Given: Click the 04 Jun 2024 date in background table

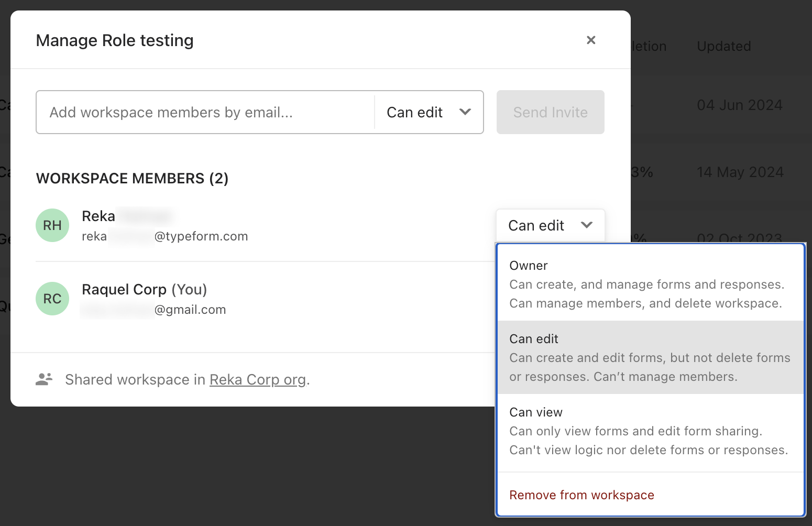Looking at the screenshot, I should (740, 105).
